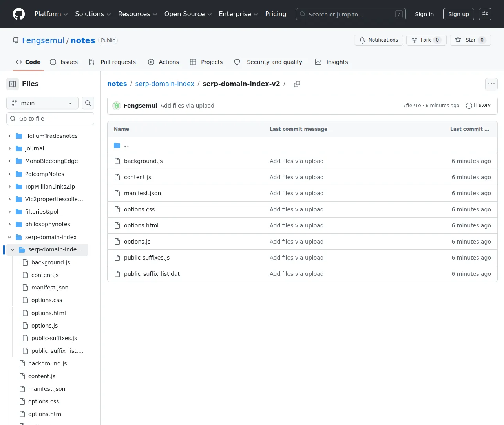This screenshot has width=504, height=425.
Task: Expand the Vic2propertiescolle... folder chevron
Action: tap(9, 199)
